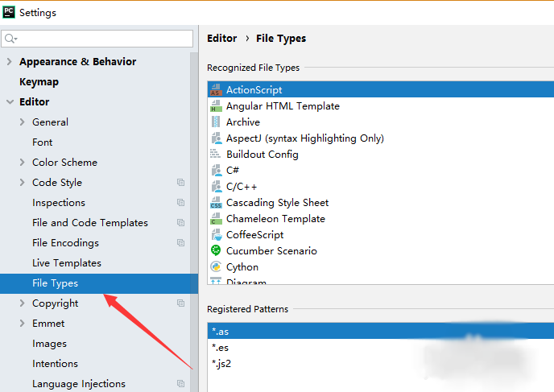554x392 pixels.
Task: Click the Archive file type icon
Action: [x=216, y=122]
